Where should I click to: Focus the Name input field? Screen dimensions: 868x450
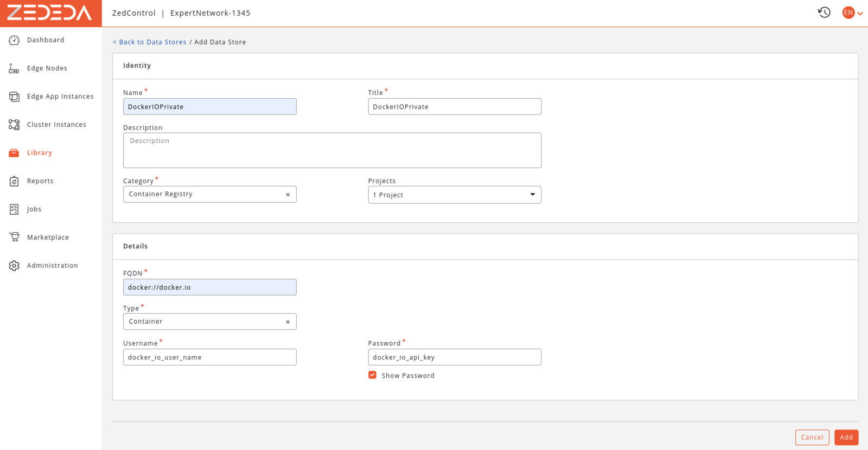(209, 107)
